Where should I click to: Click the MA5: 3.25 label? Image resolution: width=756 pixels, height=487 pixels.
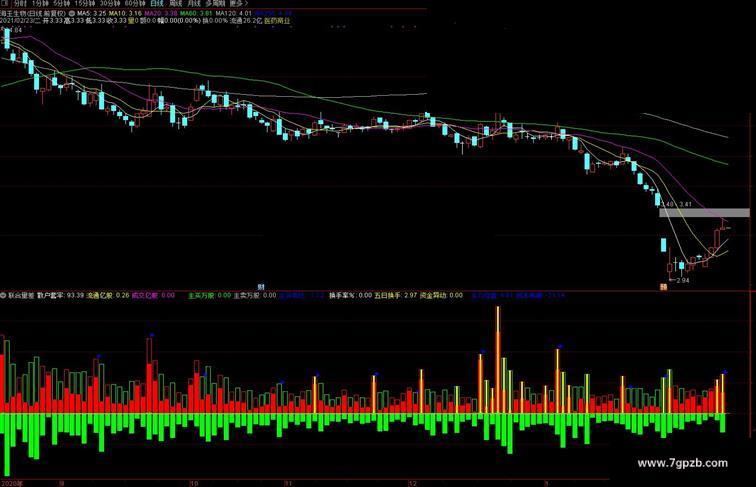pyautogui.click(x=92, y=14)
